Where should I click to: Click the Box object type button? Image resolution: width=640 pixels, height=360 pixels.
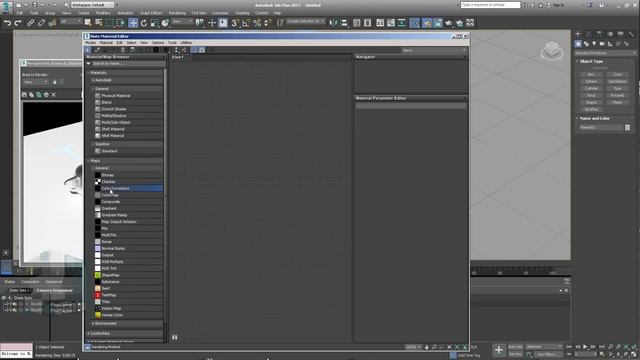point(591,74)
